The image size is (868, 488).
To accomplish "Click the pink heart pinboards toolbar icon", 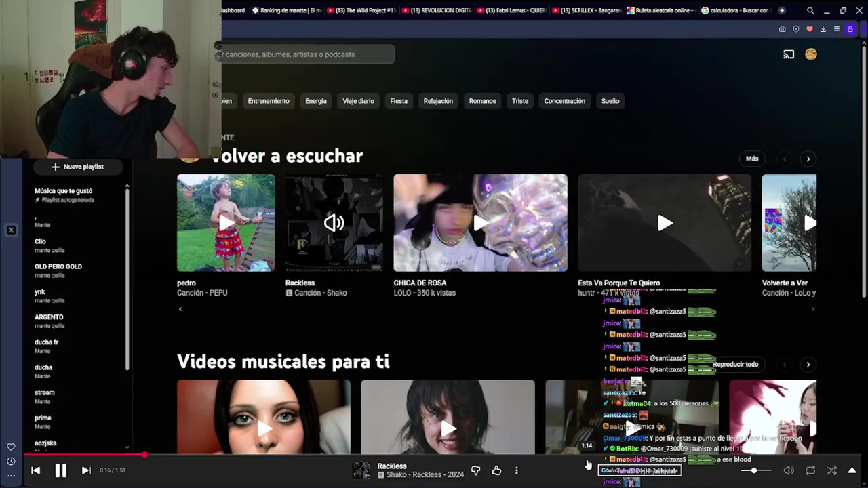I will coord(810,29).
